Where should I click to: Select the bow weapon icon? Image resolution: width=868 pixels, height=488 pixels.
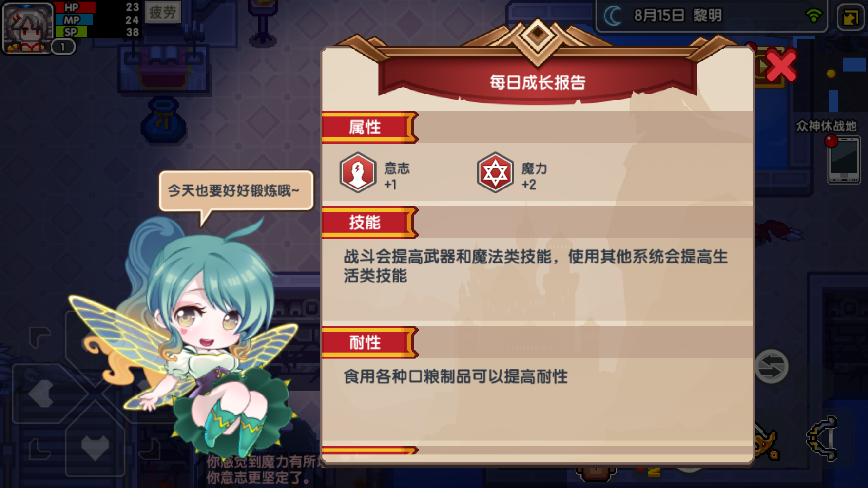(x=823, y=438)
